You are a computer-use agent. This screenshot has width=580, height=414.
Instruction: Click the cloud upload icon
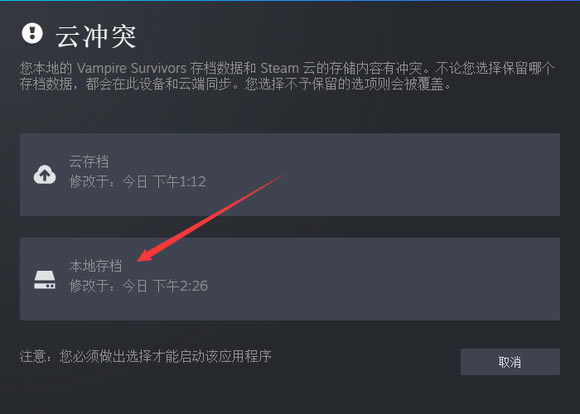[x=45, y=174]
